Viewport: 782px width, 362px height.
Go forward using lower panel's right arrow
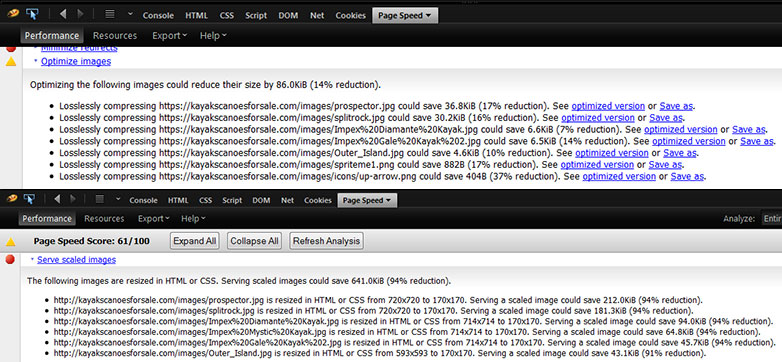coord(73,199)
